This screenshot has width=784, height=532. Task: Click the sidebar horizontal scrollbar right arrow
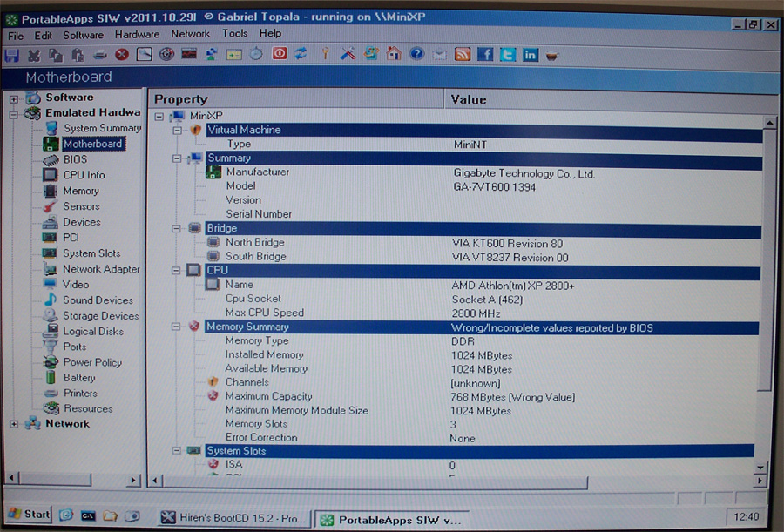pos(133,480)
